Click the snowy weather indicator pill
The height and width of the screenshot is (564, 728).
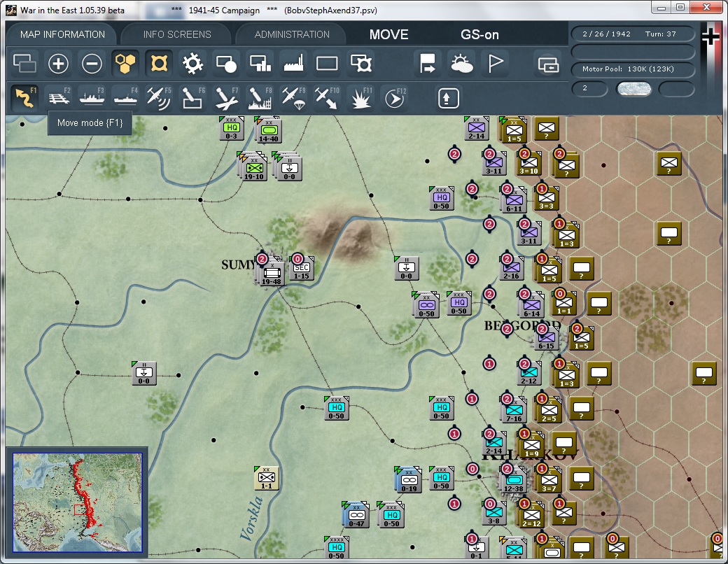click(633, 89)
